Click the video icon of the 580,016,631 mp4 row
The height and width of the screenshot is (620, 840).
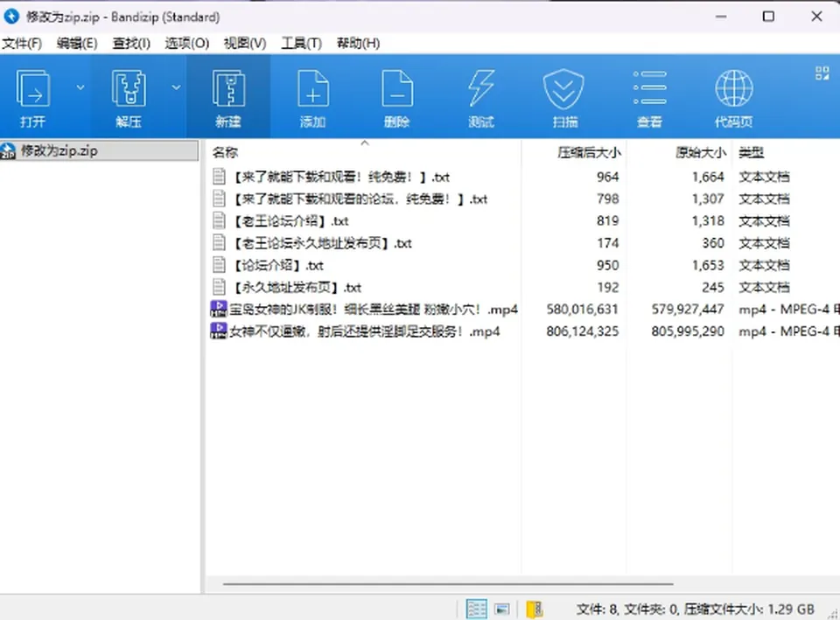click(x=219, y=309)
